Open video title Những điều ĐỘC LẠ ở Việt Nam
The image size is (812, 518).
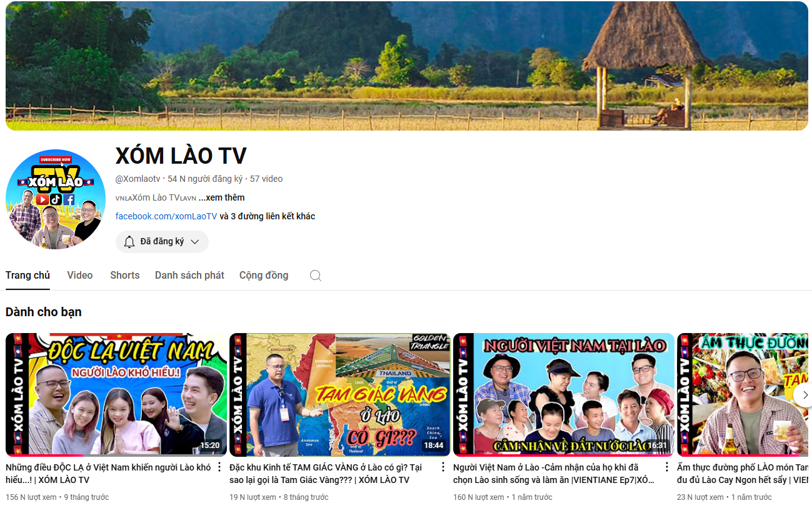(x=108, y=474)
